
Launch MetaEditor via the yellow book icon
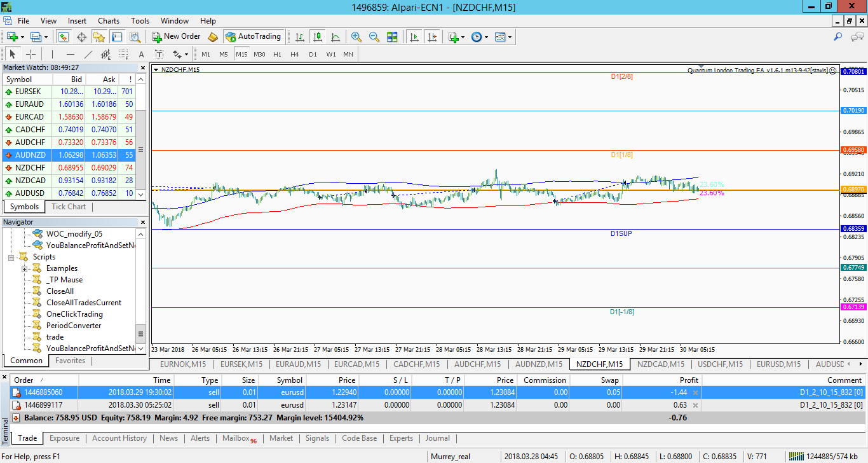coord(213,37)
